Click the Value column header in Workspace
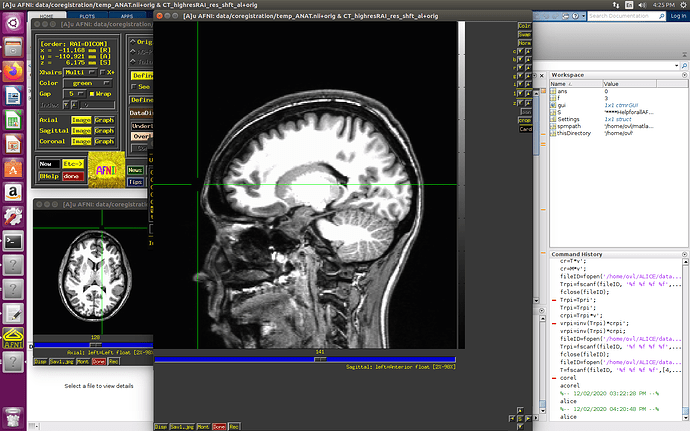690x431 pixels. pyautogui.click(x=629, y=84)
